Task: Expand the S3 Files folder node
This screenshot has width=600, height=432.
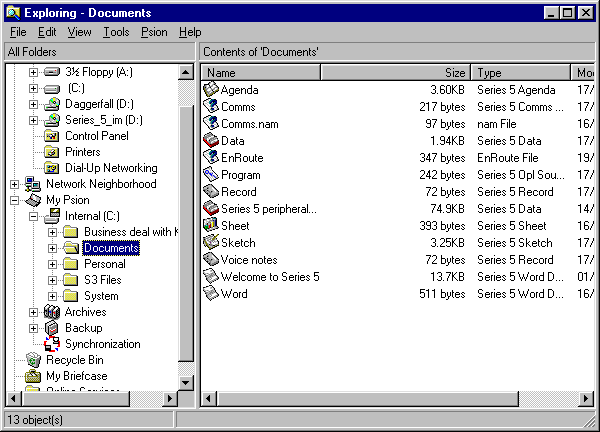Action: coord(52,280)
